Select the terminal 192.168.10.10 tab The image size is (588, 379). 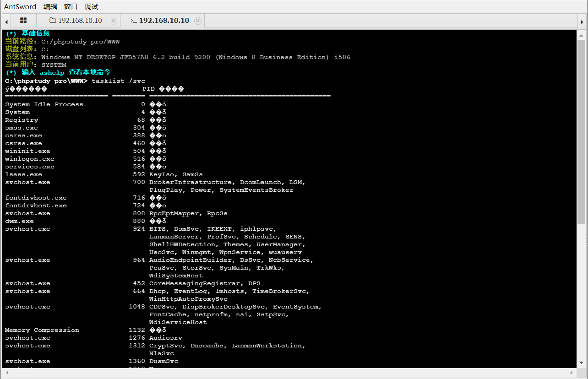click(163, 21)
